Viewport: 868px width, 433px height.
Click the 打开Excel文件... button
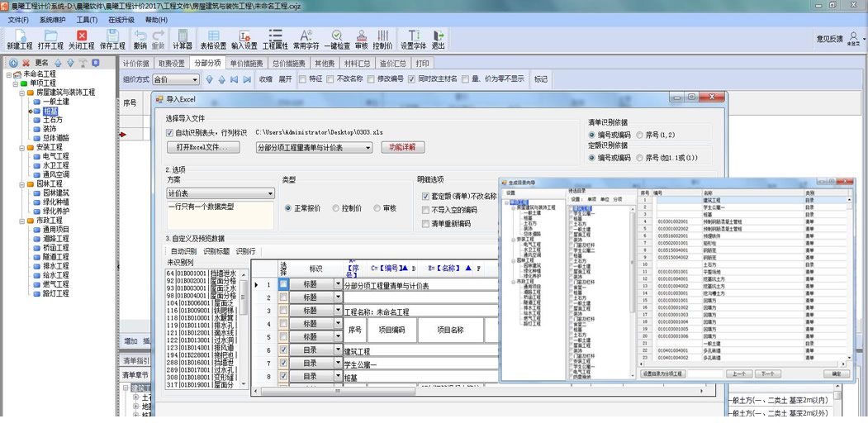[x=203, y=147]
